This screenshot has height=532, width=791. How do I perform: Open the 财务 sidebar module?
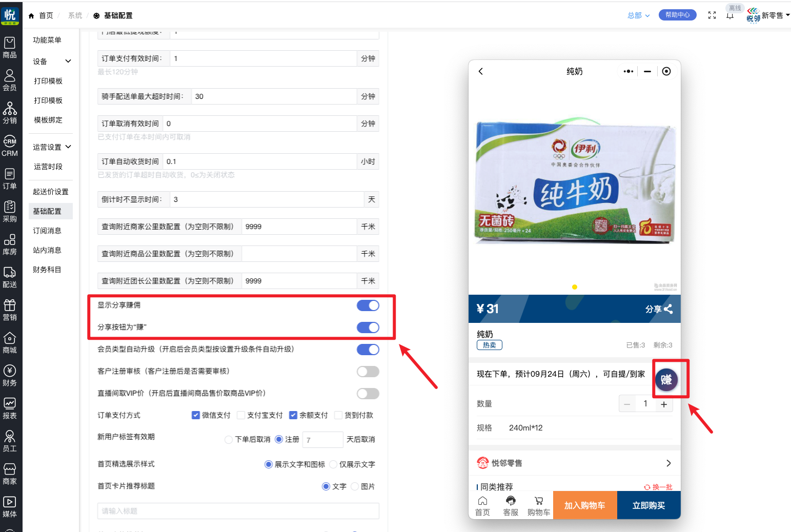[x=10, y=376]
